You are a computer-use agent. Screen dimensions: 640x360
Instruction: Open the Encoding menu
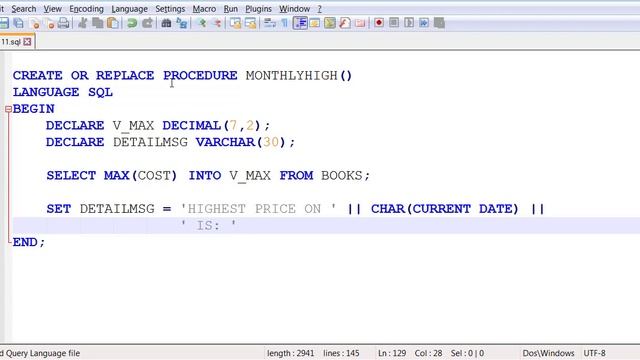(86, 9)
